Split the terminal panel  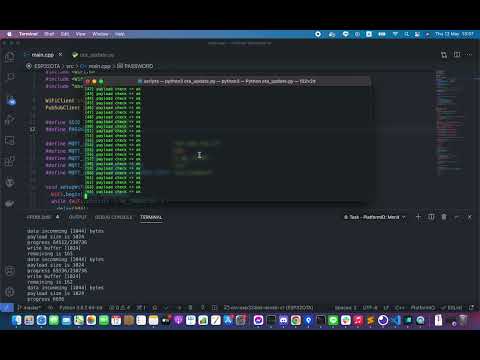pyautogui.click(x=431, y=217)
